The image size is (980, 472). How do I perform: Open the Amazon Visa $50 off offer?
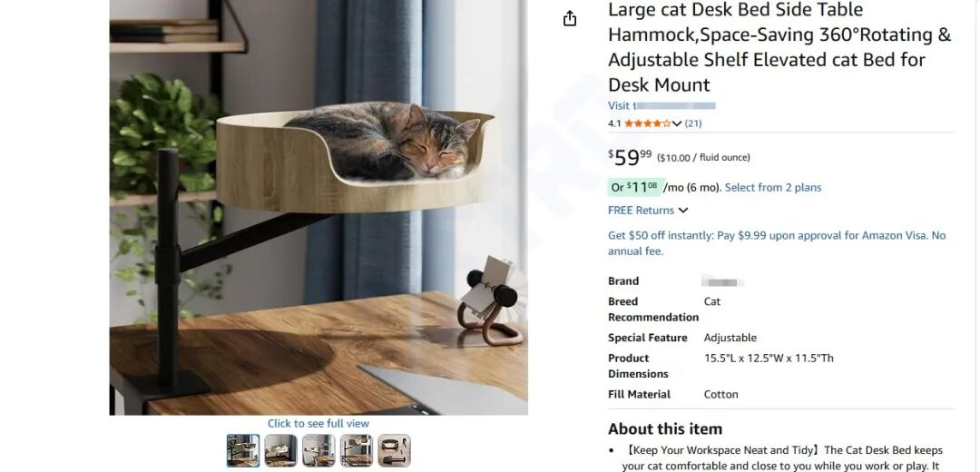tap(777, 242)
